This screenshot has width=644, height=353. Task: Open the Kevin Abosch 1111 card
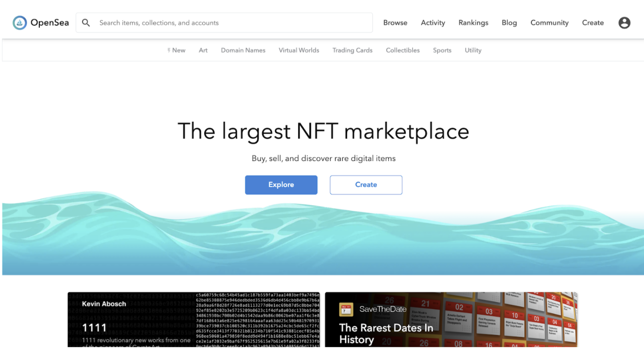[193, 320]
